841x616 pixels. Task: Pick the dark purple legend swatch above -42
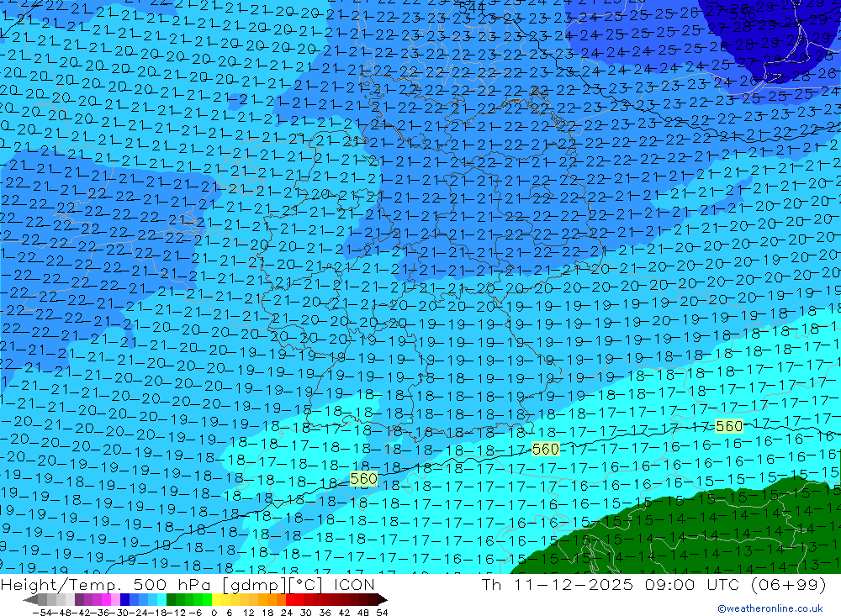[79, 600]
